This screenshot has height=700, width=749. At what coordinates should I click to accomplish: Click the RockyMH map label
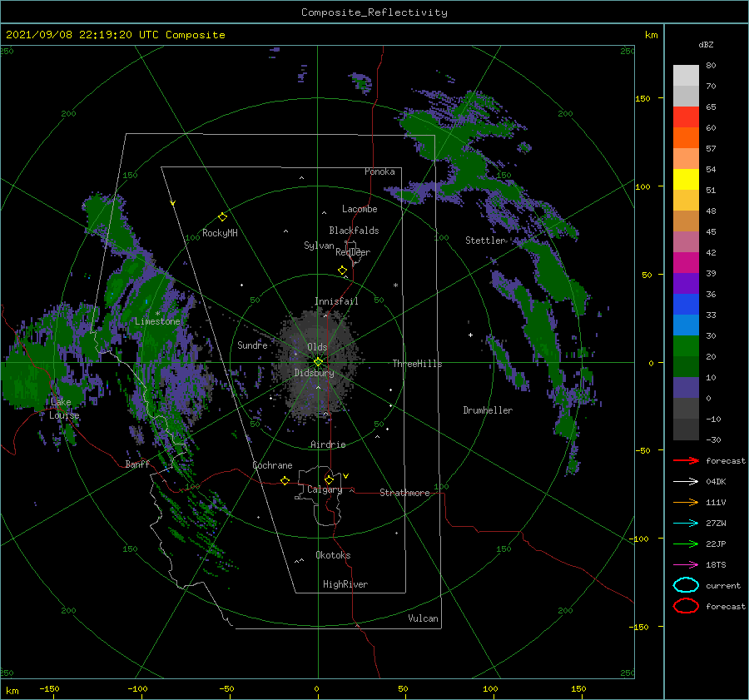click(220, 233)
